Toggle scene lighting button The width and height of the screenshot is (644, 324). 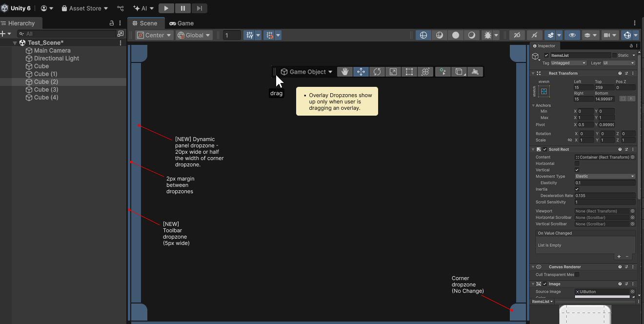pyautogui.click(x=535, y=35)
